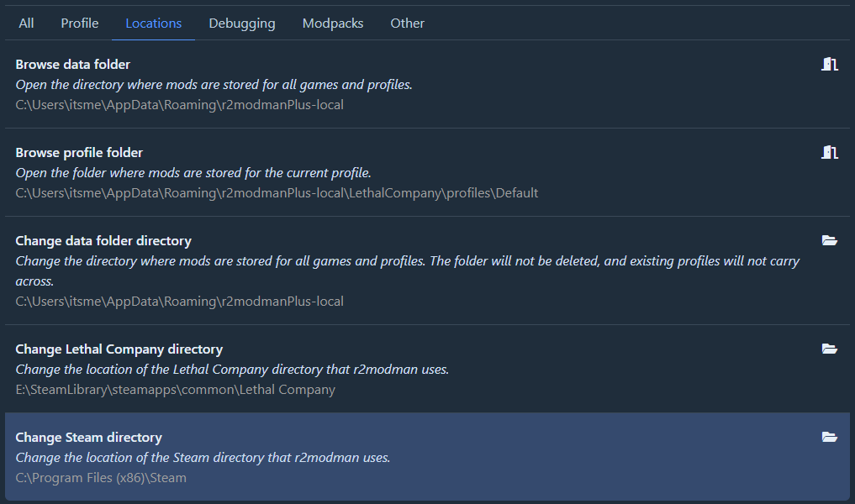Click the C:\Program Files (x86)\Steam path
The width and height of the screenshot is (855, 504).
tap(101, 478)
